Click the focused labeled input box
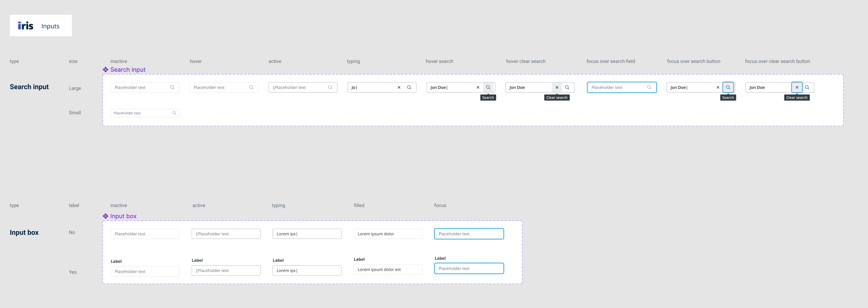This screenshot has height=308, width=868. [469, 268]
